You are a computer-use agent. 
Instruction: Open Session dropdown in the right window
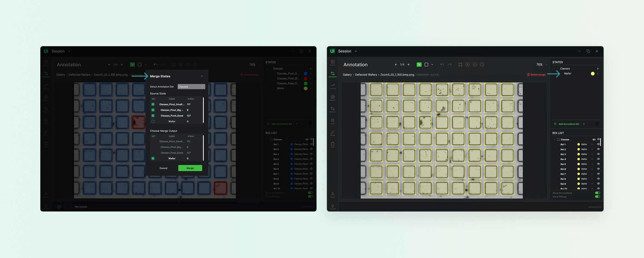[x=356, y=51]
